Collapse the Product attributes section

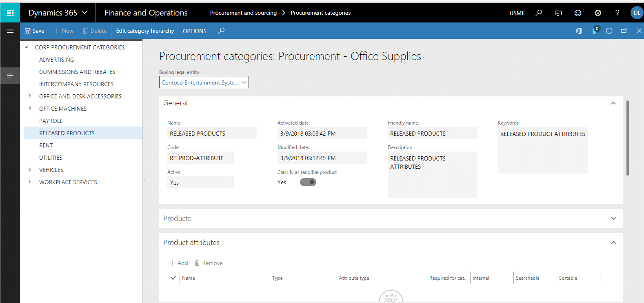coord(613,243)
